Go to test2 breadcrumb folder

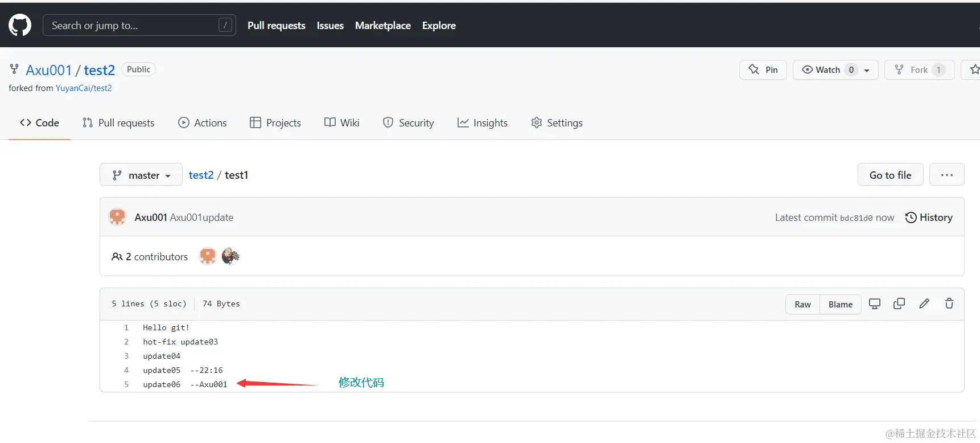coord(201,175)
